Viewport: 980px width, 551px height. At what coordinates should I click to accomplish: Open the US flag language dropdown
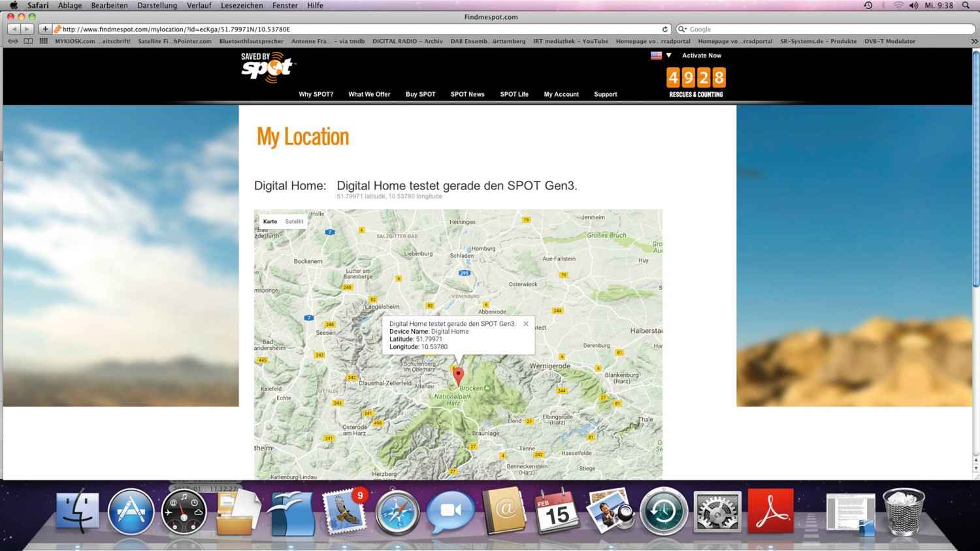[x=661, y=55]
